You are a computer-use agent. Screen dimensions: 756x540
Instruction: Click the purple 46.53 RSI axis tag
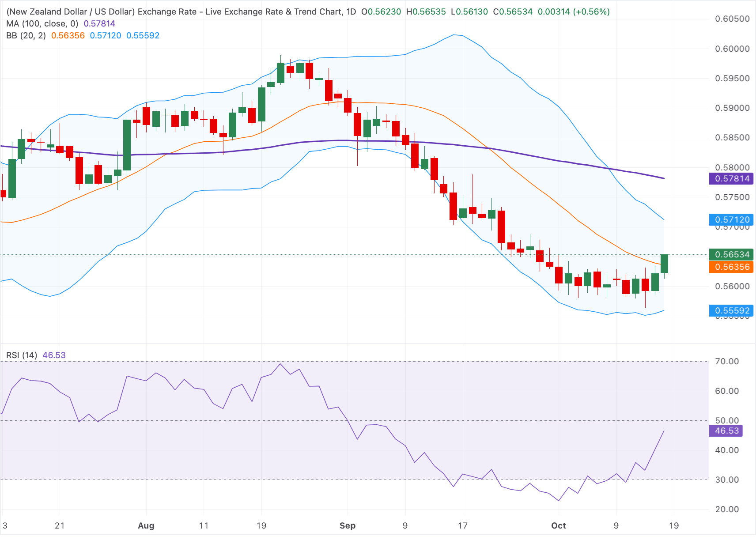tap(726, 431)
